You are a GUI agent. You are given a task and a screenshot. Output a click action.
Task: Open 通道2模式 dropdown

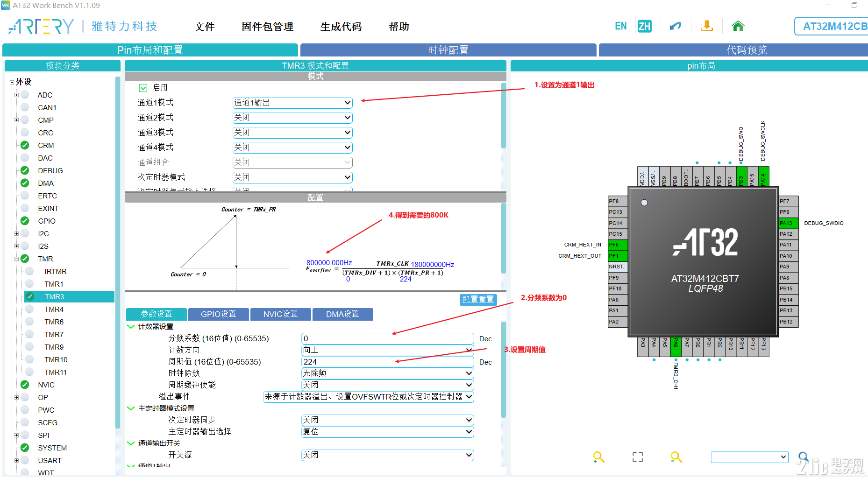pos(292,118)
